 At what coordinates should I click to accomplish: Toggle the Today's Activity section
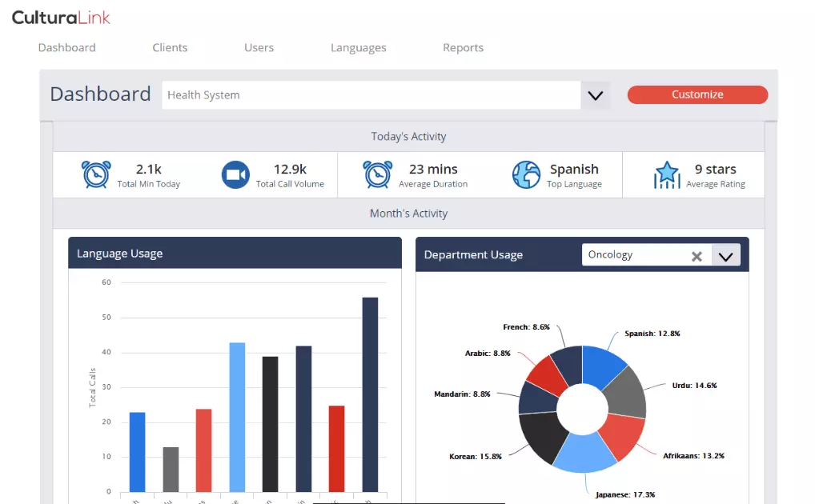(408, 136)
